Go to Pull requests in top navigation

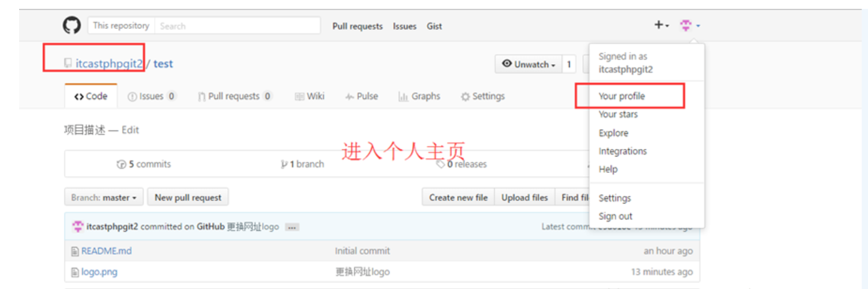coord(358,26)
